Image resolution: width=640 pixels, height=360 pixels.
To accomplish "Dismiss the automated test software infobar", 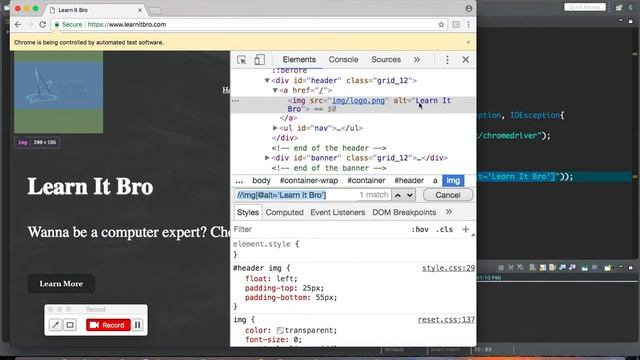I will (x=468, y=42).
